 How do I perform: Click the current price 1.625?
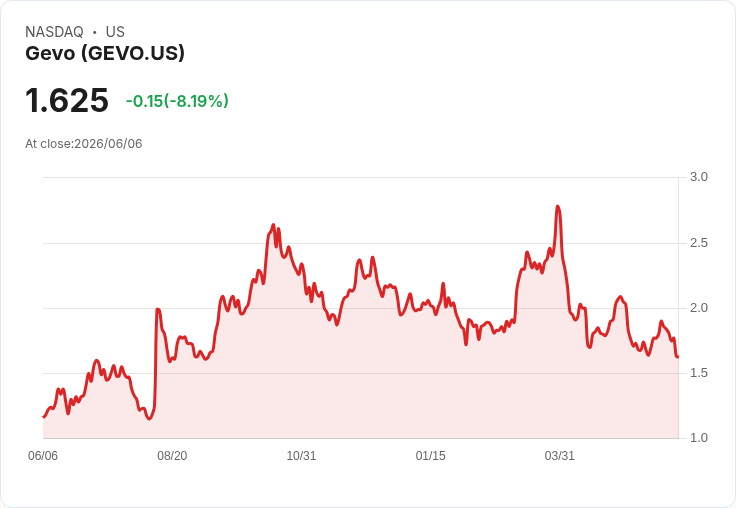click(67, 100)
